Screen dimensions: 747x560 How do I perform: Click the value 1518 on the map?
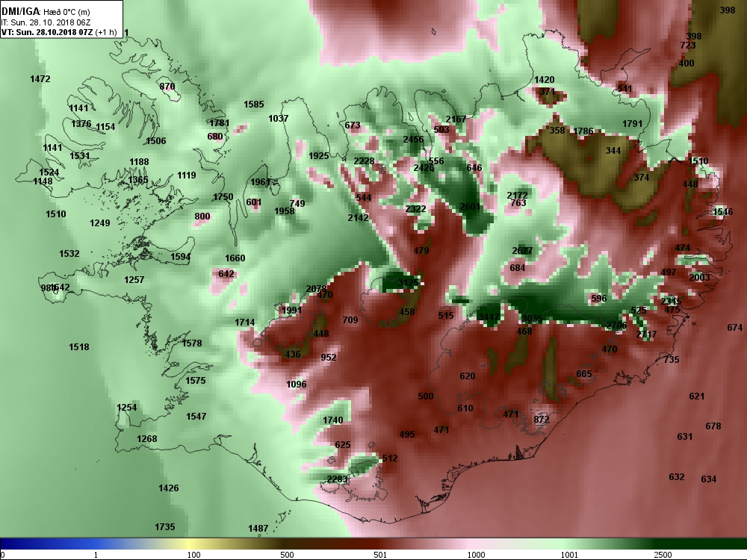78,347
